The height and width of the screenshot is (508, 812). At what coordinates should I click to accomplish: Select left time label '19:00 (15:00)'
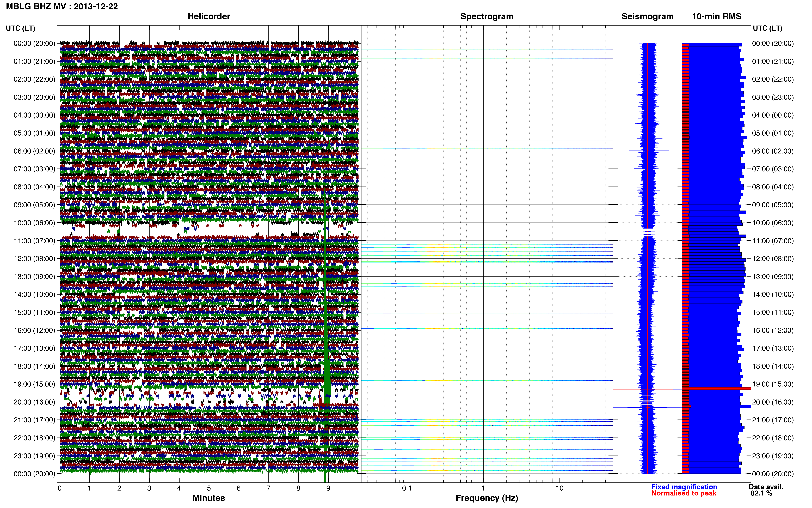[34, 384]
